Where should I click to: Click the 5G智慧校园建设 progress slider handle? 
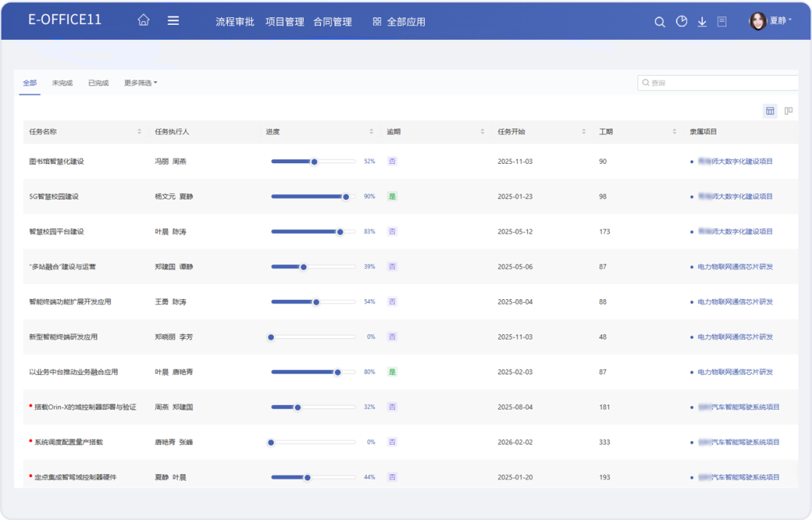coord(346,197)
